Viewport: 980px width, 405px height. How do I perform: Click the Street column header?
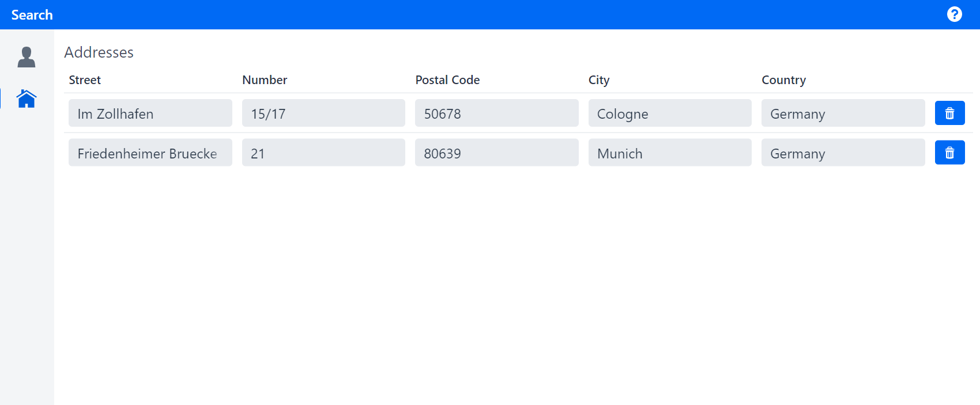coord(85,80)
